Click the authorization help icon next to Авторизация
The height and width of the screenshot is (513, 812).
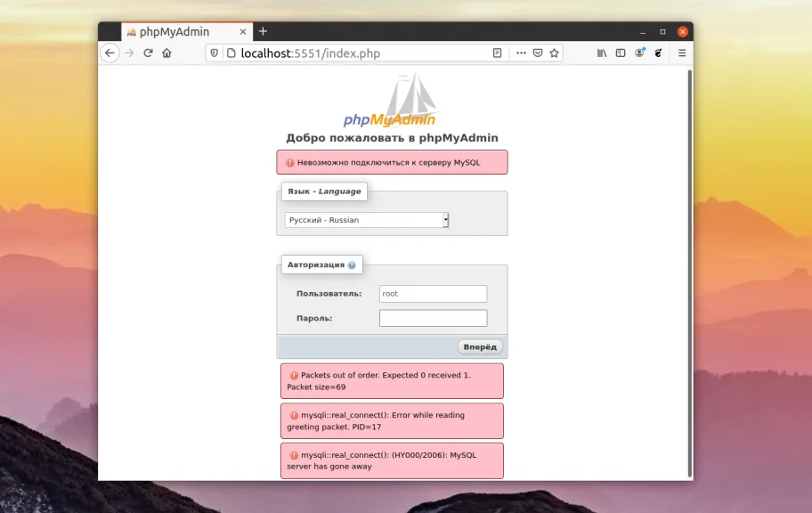click(x=352, y=265)
